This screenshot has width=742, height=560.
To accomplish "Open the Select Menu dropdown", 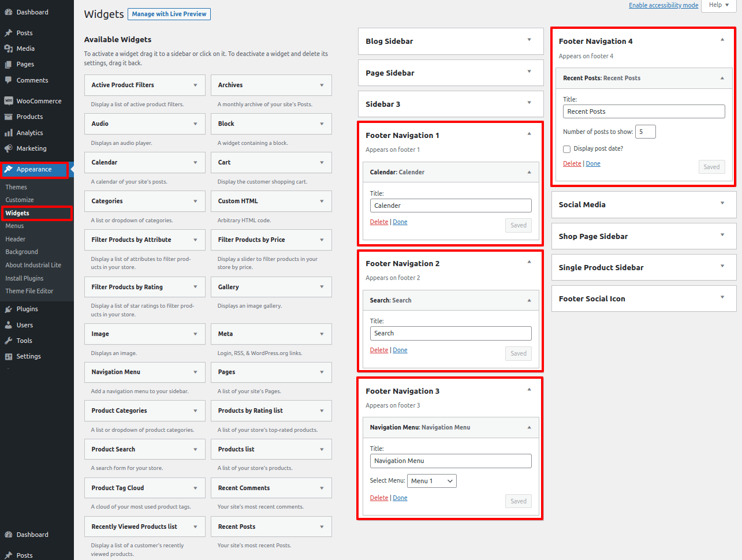I will click(431, 481).
